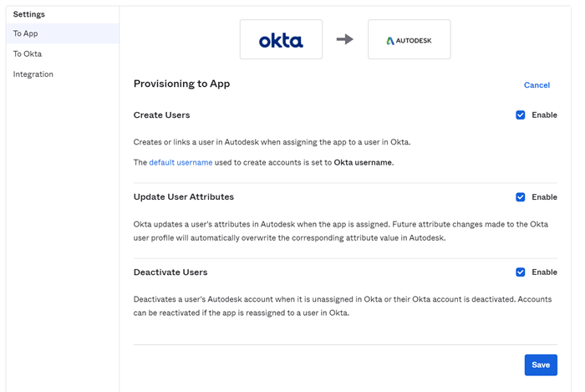Click the arrow between Okta and Autodesk

[344, 39]
